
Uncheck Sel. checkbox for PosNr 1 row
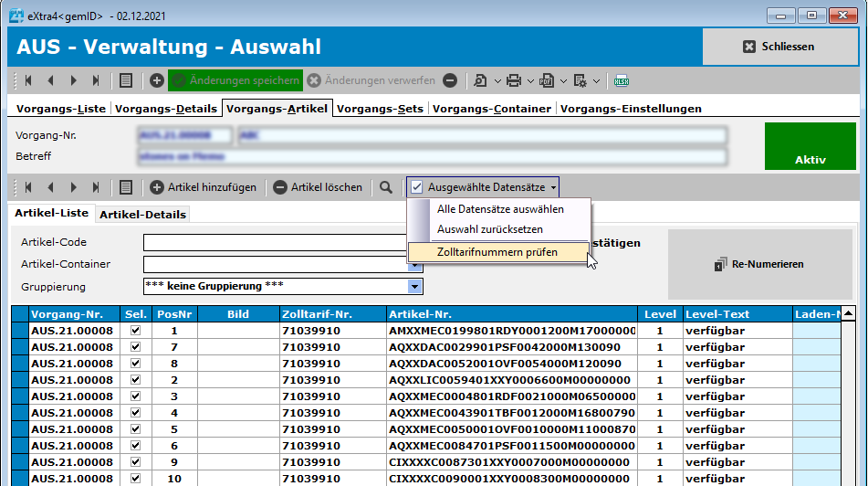(136, 330)
